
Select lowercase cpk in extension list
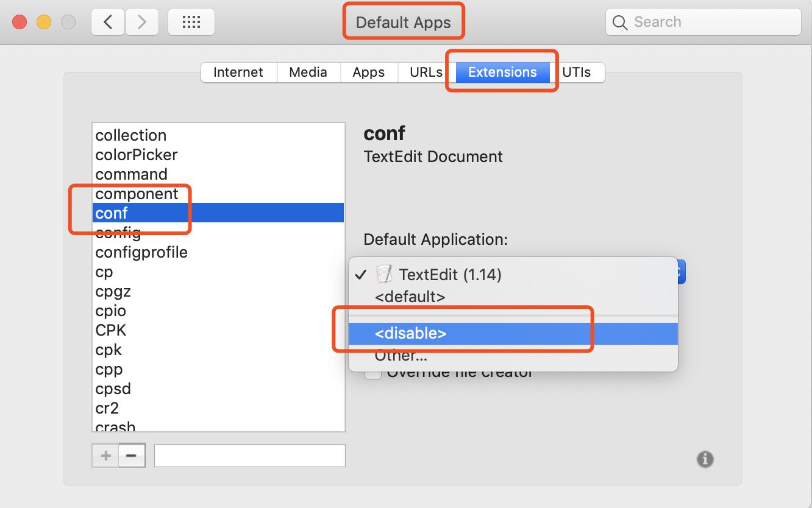218,350
